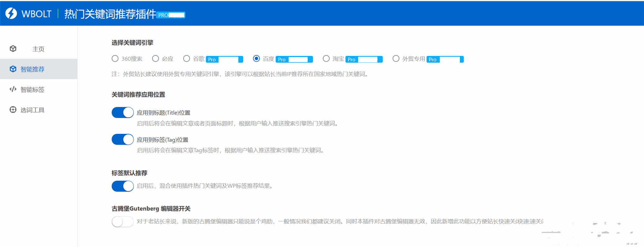
Task: Select the 百度 engine radio button
Action: 256,59
